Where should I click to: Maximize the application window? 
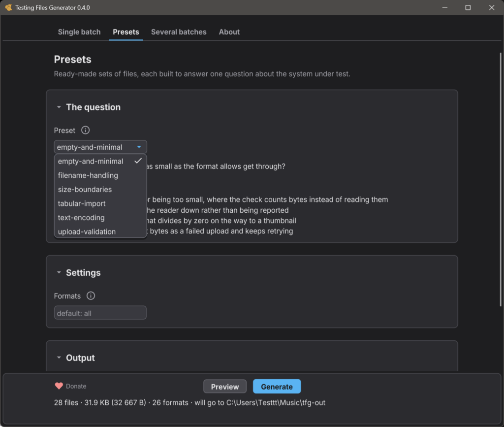468,7
